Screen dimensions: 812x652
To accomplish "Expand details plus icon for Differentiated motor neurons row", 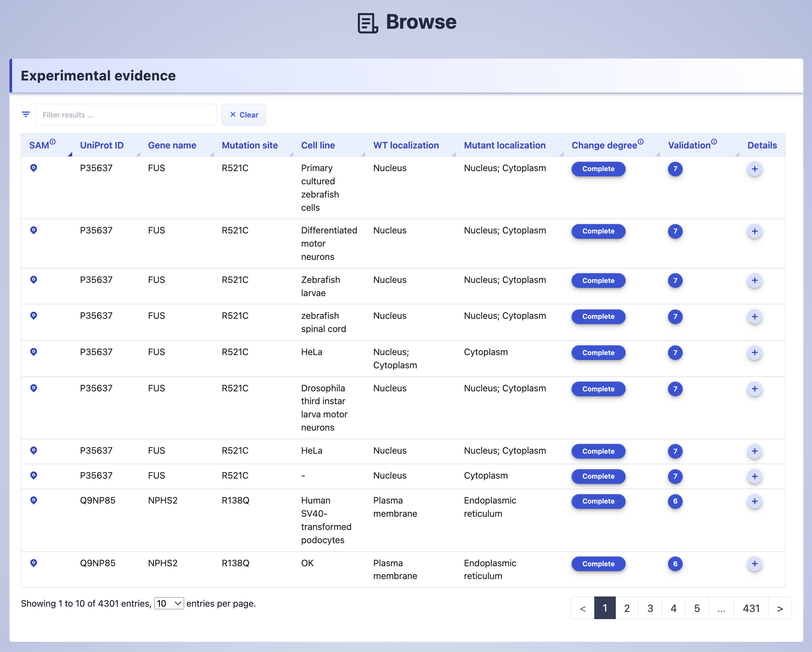I will coord(755,231).
